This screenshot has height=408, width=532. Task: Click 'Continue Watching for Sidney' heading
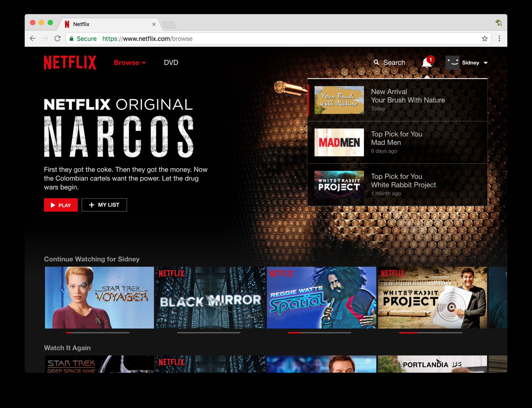pyautogui.click(x=92, y=259)
